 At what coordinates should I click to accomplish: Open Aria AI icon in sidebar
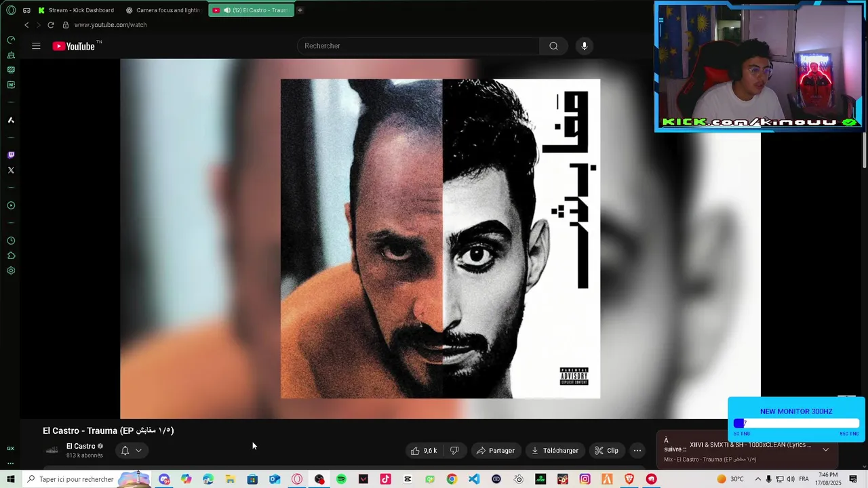(x=11, y=120)
